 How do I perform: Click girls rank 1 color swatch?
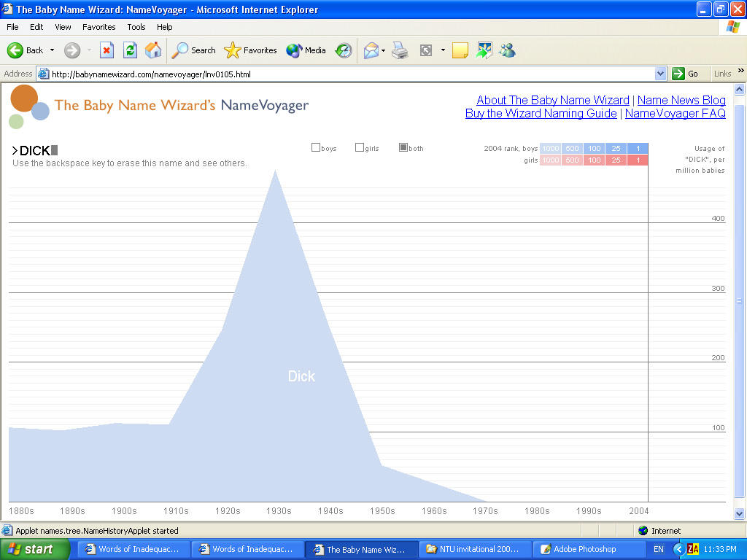tap(638, 160)
